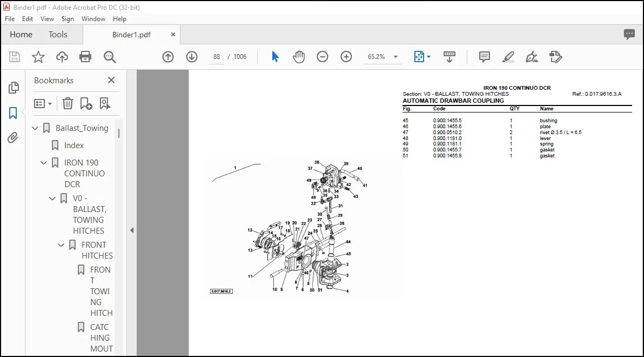
Task: Switch to the Tools tab
Action: 58,35
